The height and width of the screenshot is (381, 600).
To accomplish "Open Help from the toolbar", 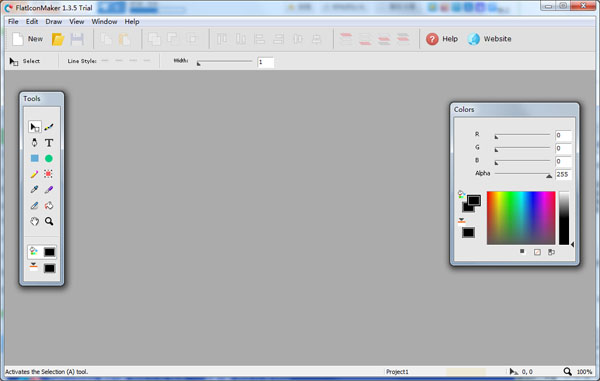I will point(442,39).
